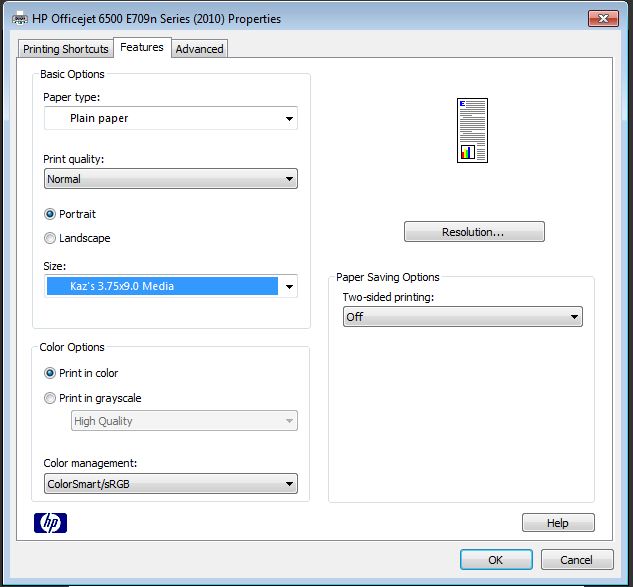Screen dimensions: 633x587
Task: Open the Print quality dropdown
Action: click(x=171, y=179)
